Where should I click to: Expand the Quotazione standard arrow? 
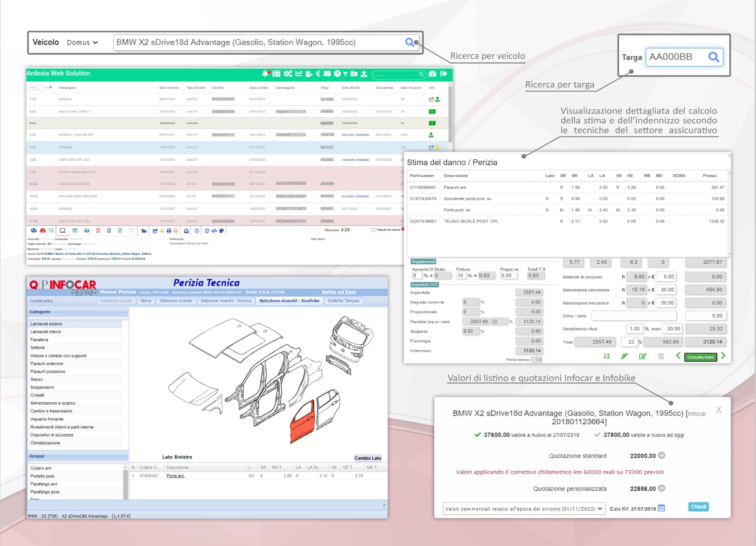pos(661,456)
